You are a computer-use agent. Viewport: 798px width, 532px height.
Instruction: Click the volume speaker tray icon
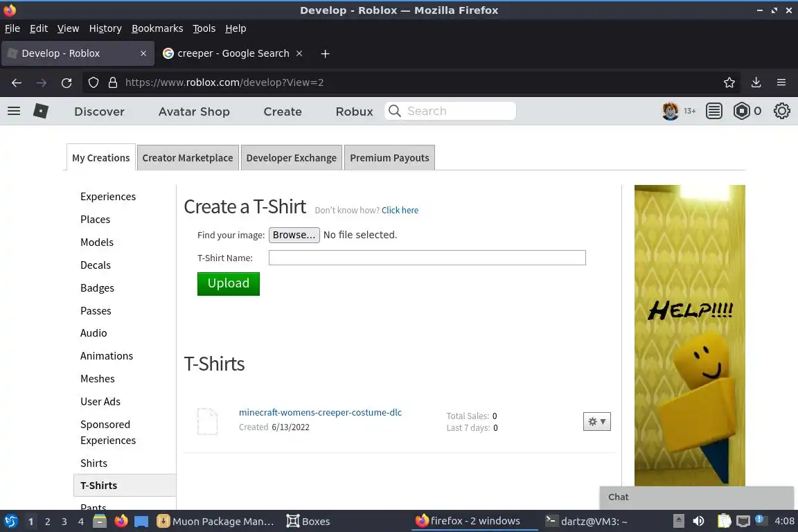pyautogui.click(x=699, y=521)
